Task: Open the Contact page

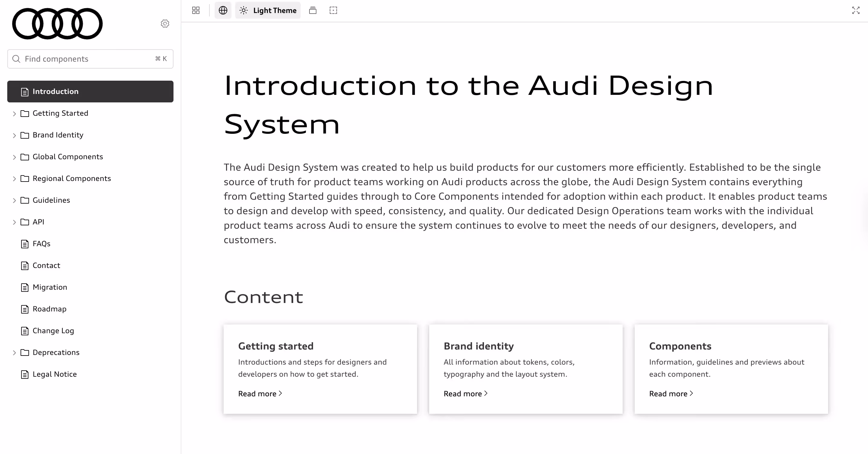Action: click(x=47, y=266)
